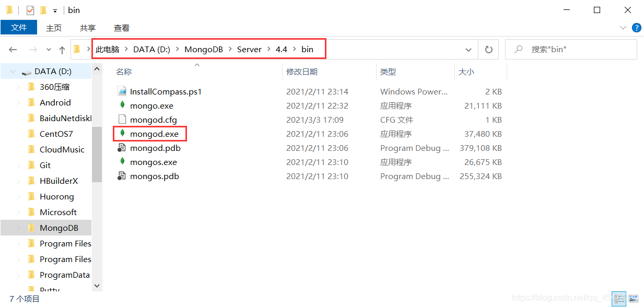Select MongoDB folder in the sidebar tree
The image size is (644, 307).
[x=46, y=228]
